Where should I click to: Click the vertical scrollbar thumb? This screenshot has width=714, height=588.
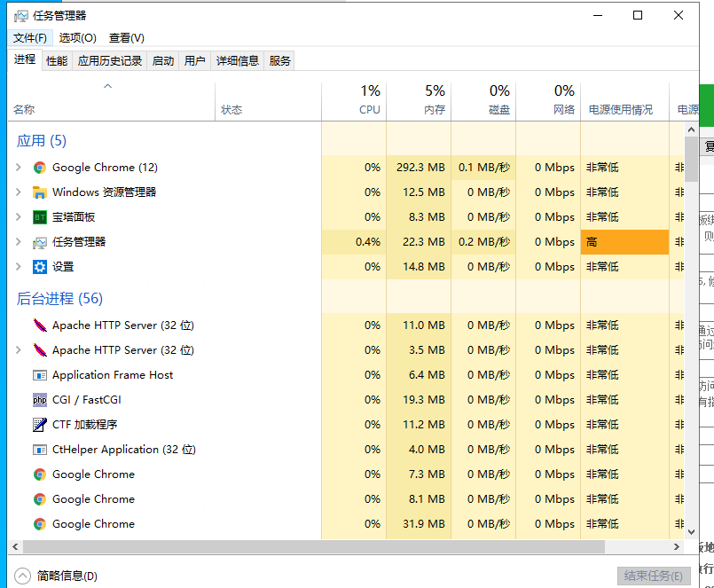[691, 160]
